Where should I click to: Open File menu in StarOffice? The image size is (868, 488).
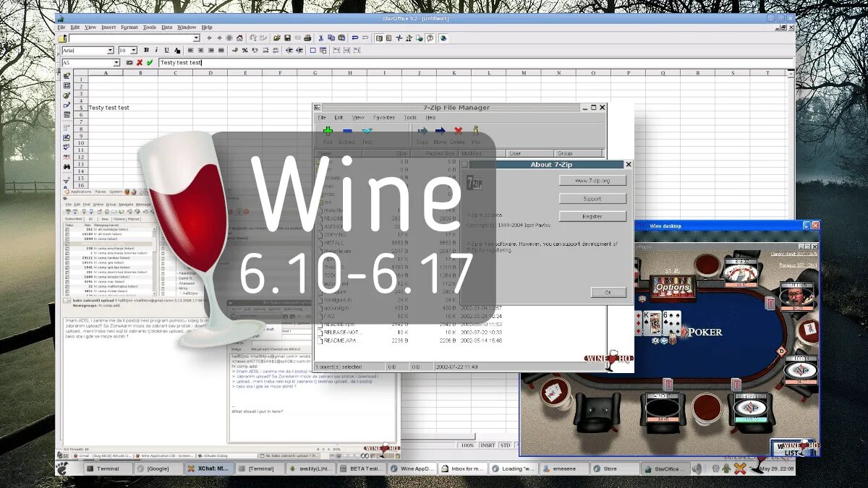(x=61, y=27)
